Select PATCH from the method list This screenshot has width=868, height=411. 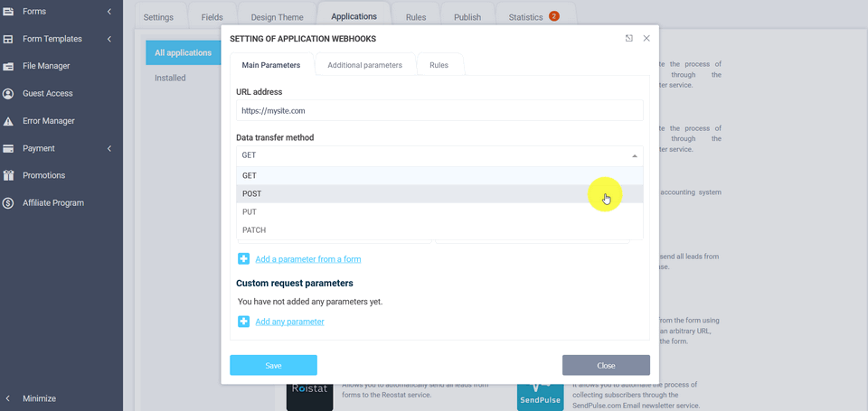[439, 230]
